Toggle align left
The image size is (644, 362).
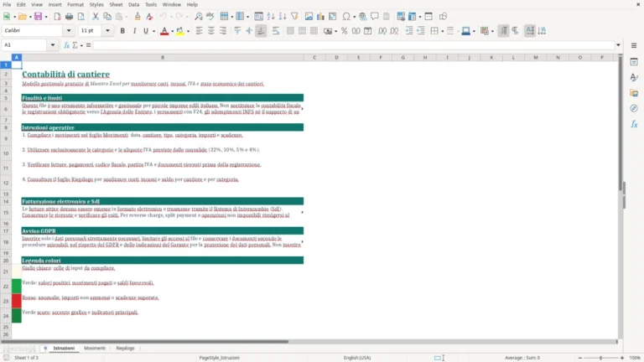point(200,31)
